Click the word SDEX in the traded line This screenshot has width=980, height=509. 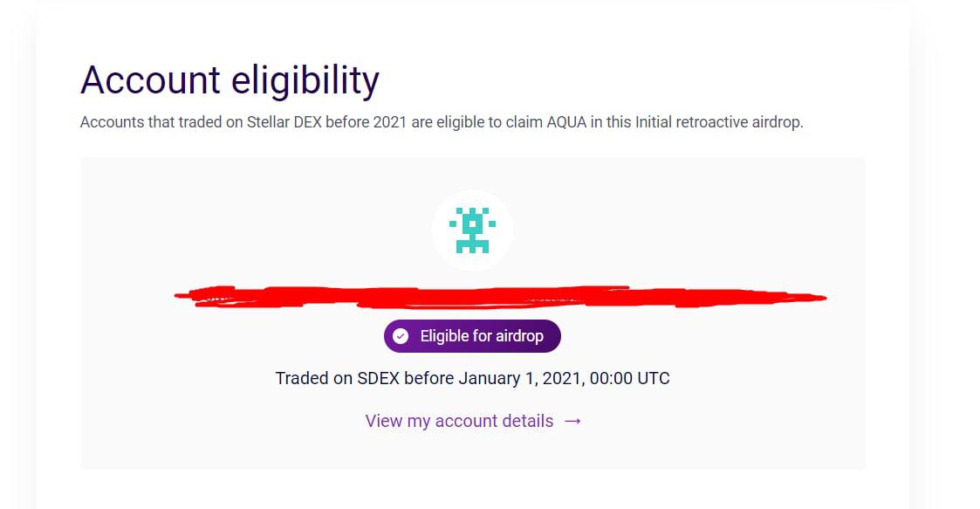click(x=378, y=378)
